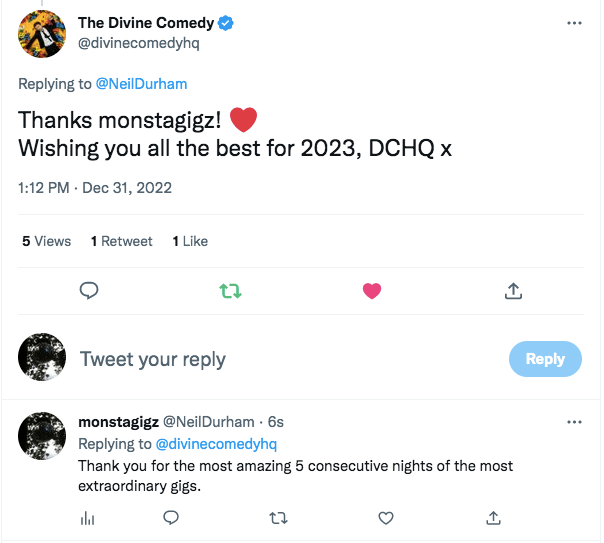This screenshot has width=604, height=543.
Task: View the 1 Like list
Action: coord(190,241)
